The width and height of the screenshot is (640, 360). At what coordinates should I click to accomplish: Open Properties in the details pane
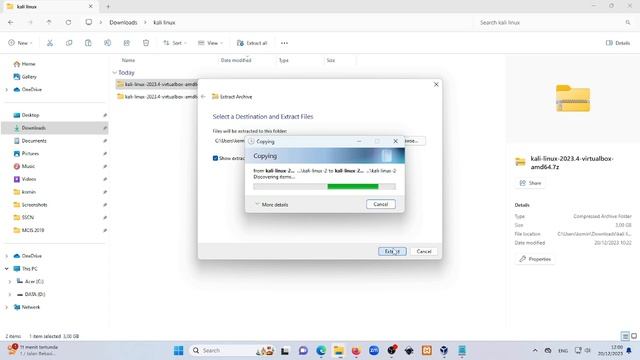click(x=535, y=259)
